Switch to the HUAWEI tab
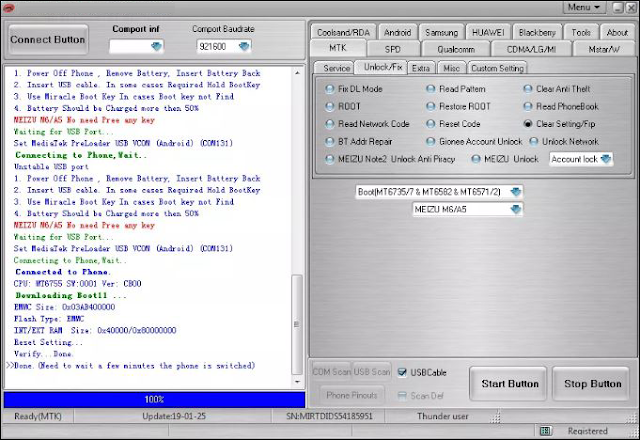The image size is (640, 440). click(x=488, y=33)
